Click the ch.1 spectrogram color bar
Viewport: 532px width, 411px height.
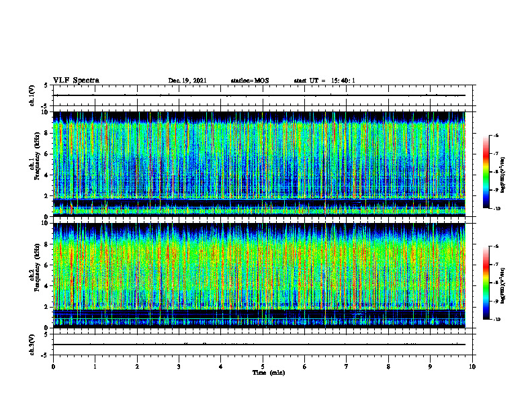486,172
